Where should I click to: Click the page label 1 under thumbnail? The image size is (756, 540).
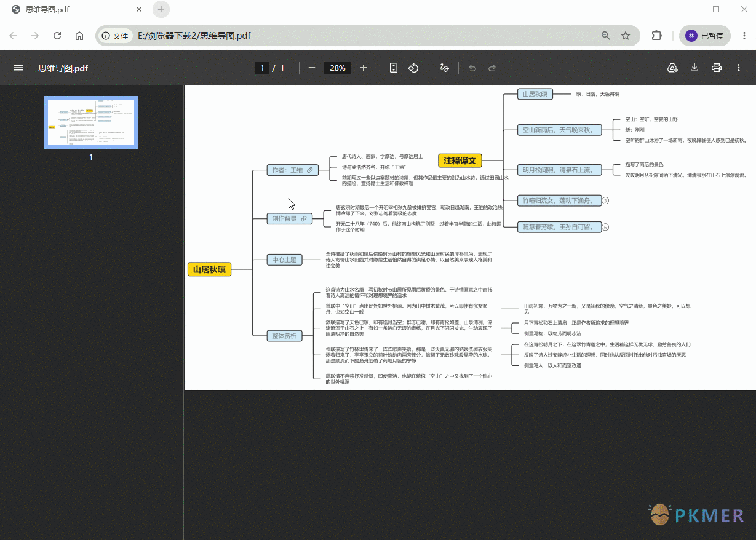pyautogui.click(x=91, y=157)
